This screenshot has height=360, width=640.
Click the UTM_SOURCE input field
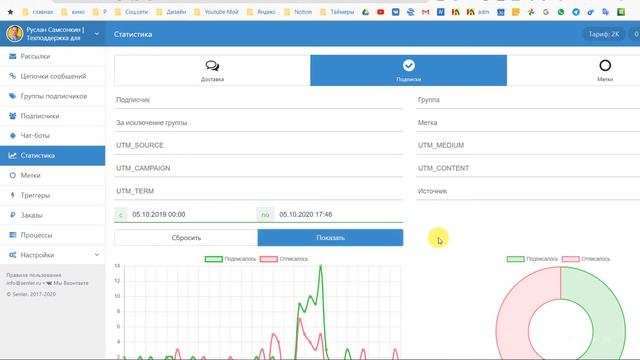[259, 145]
